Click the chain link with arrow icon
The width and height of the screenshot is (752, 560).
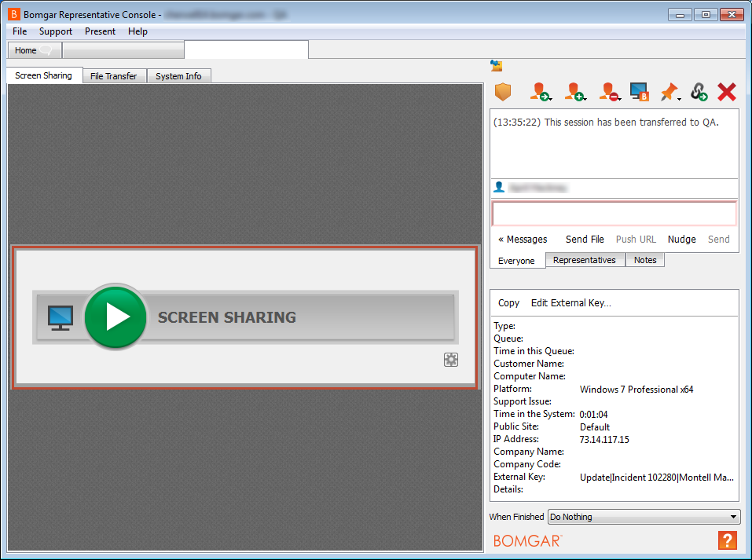pos(699,93)
